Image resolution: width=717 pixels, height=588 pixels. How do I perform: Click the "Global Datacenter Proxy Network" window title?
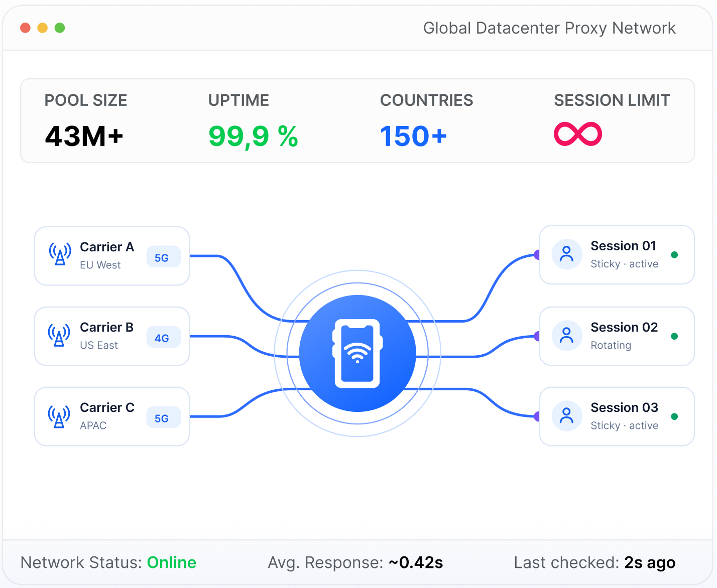click(550, 28)
